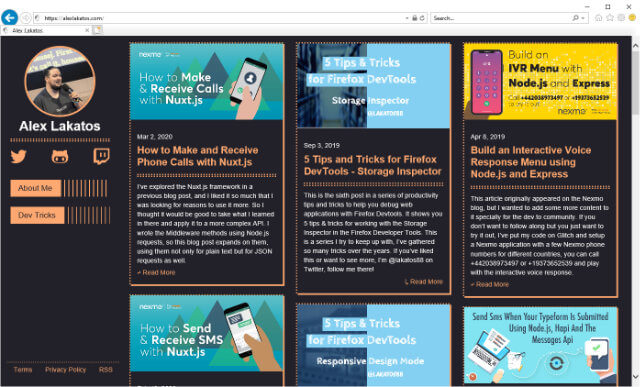640x387 pixels.
Task: Open Alex's GitHub profile icon
Action: click(60, 156)
